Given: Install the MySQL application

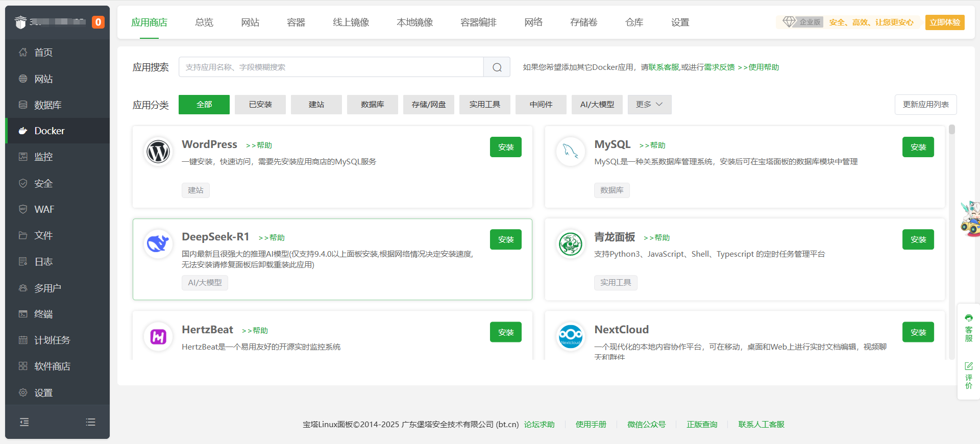Looking at the screenshot, I should tap(918, 147).
